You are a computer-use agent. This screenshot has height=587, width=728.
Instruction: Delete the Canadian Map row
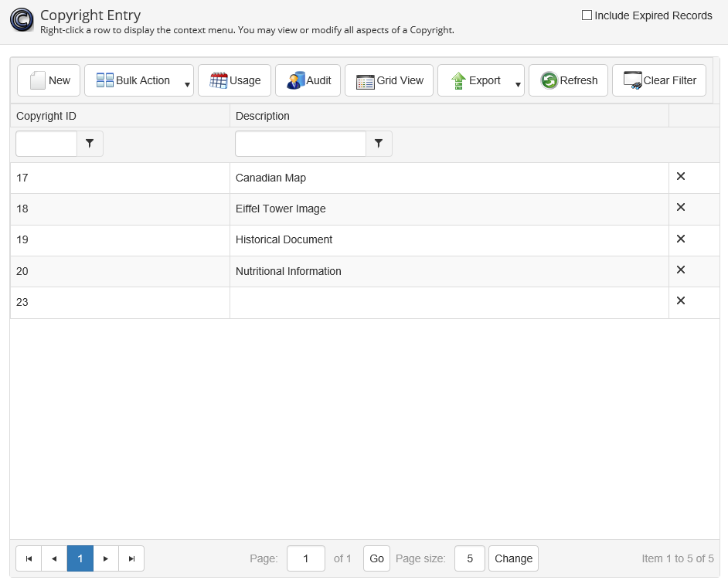681,177
